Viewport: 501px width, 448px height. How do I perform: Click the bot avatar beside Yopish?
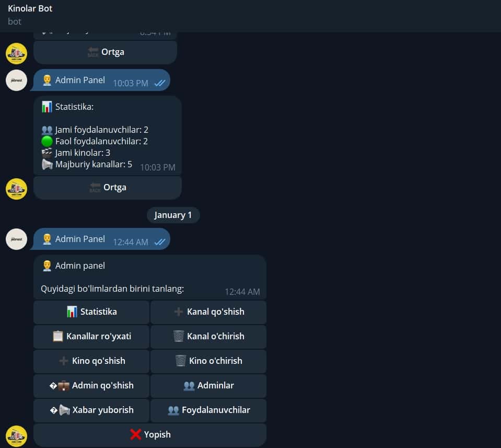(x=16, y=436)
